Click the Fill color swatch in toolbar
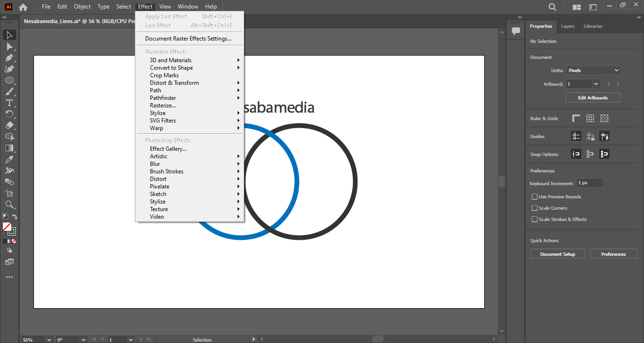The width and height of the screenshot is (644, 343). pos(7,227)
